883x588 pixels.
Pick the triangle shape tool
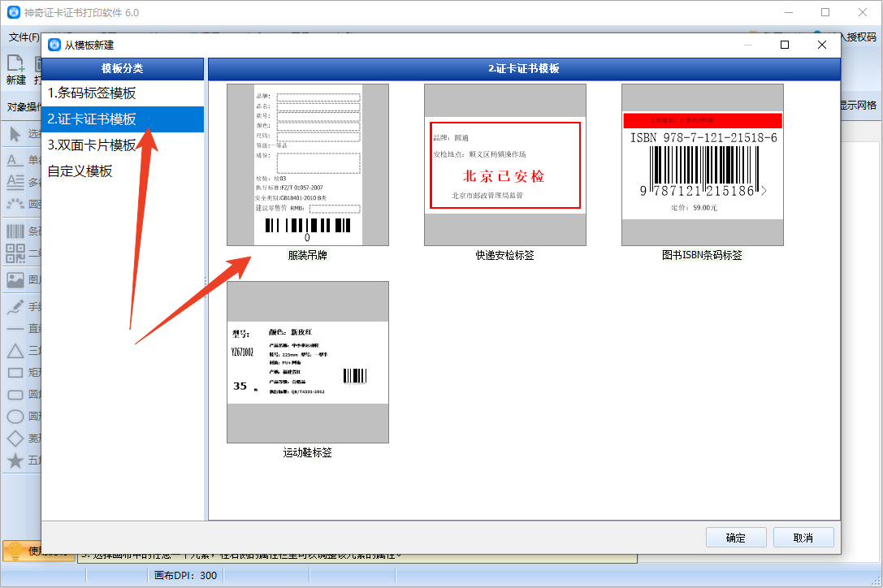pos(15,351)
